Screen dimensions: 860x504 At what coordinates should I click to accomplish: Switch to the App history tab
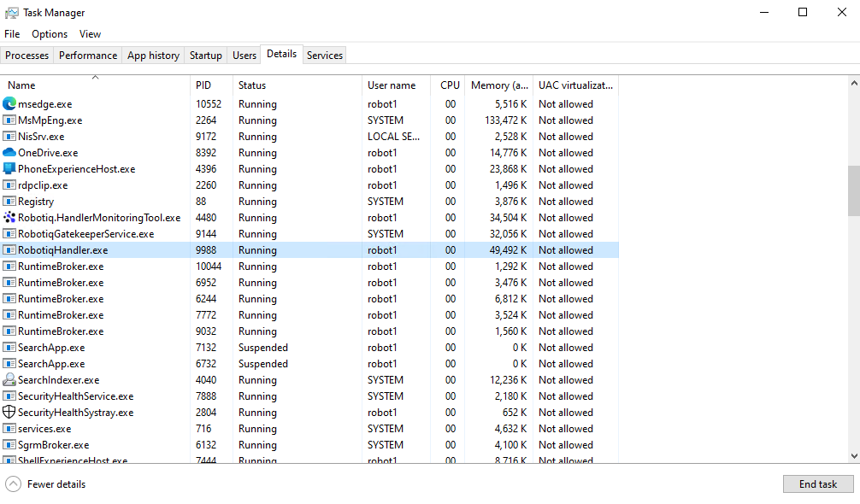(153, 56)
